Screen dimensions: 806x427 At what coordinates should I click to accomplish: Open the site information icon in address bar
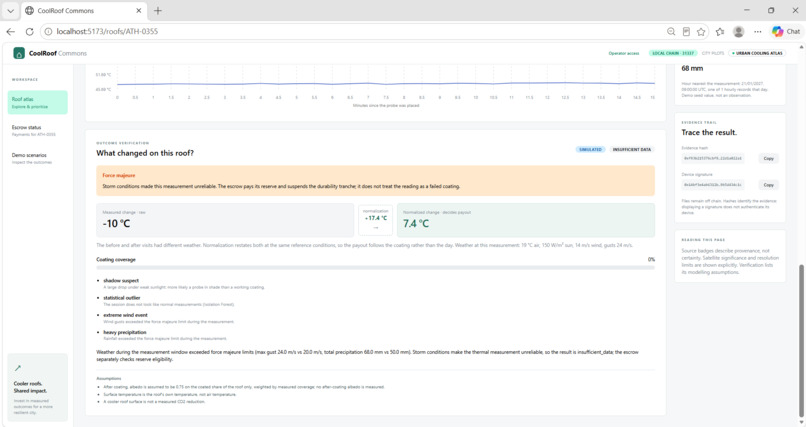point(48,31)
